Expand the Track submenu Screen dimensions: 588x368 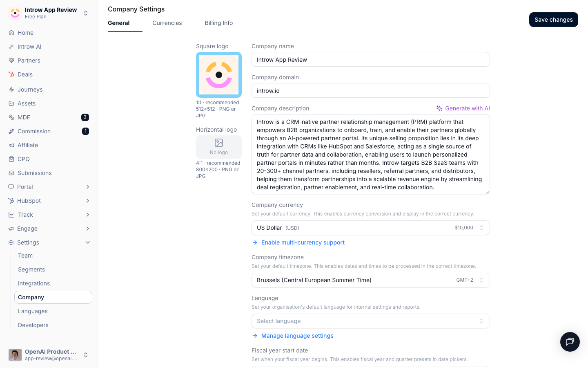(x=88, y=215)
